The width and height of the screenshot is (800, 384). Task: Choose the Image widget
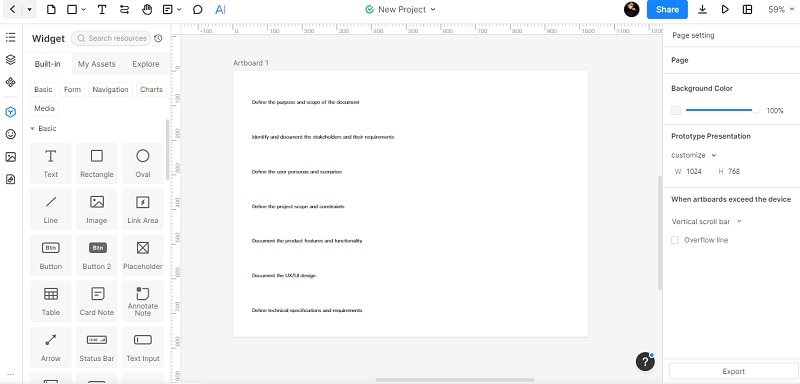pyautogui.click(x=96, y=209)
